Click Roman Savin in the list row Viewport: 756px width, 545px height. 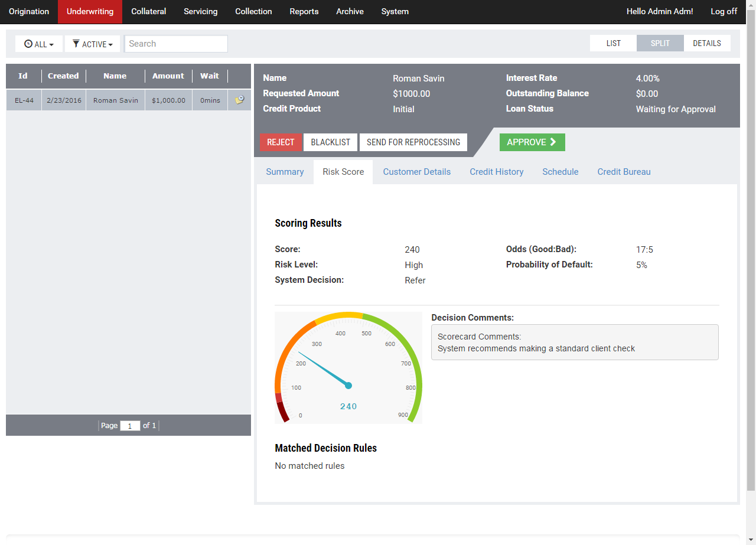pyautogui.click(x=116, y=100)
